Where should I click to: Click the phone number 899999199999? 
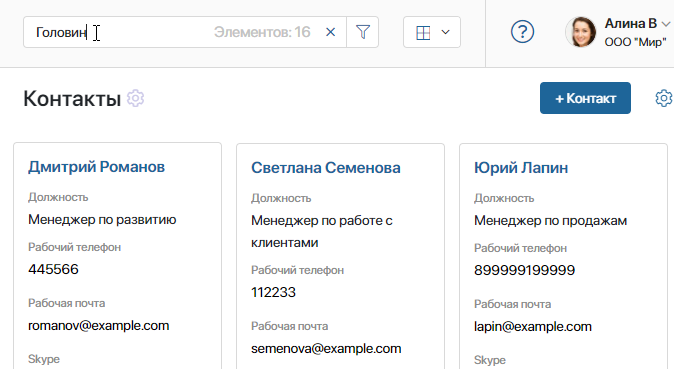[x=524, y=270]
